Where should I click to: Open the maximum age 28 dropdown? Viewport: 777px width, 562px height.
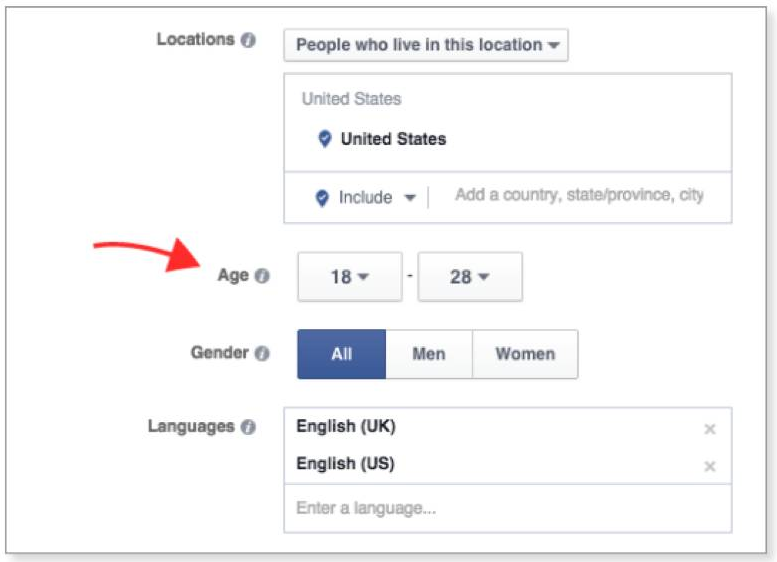click(470, 277)
